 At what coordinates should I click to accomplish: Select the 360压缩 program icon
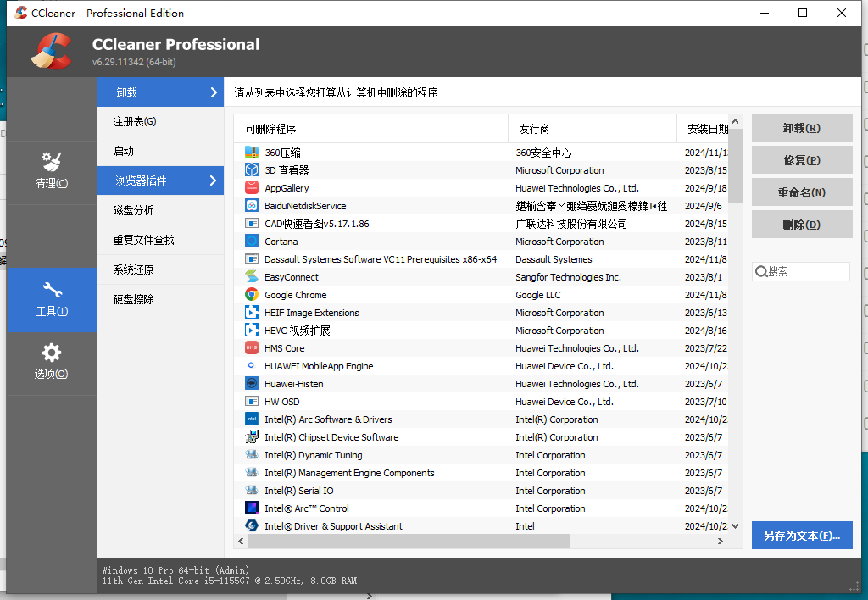[252, 153]
